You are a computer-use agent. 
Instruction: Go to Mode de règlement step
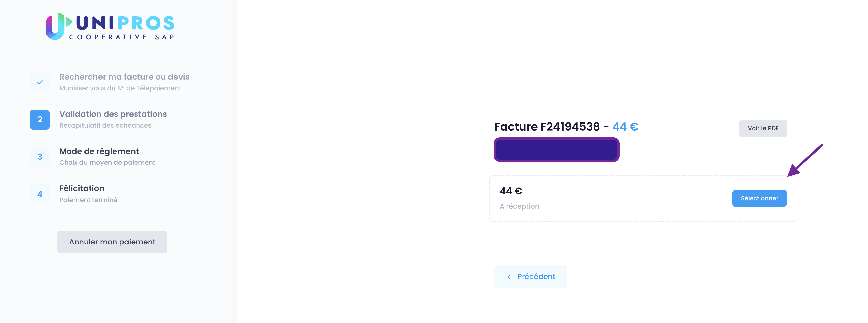[99, 151]
